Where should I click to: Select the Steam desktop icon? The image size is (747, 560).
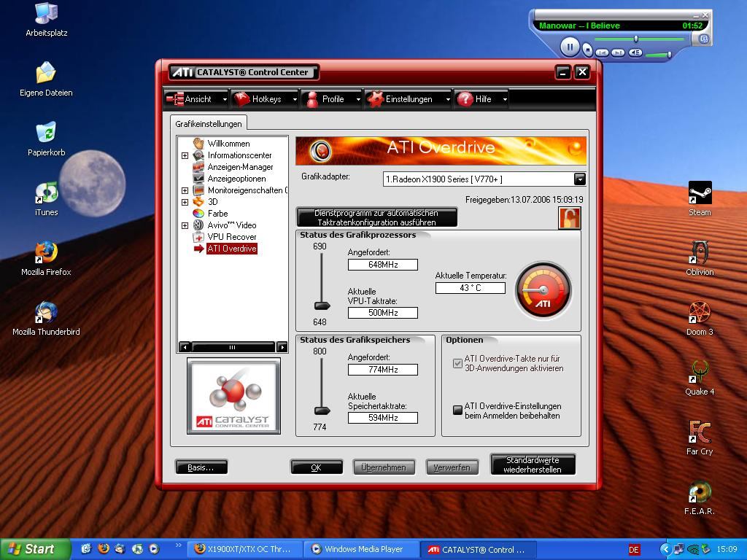700,199
